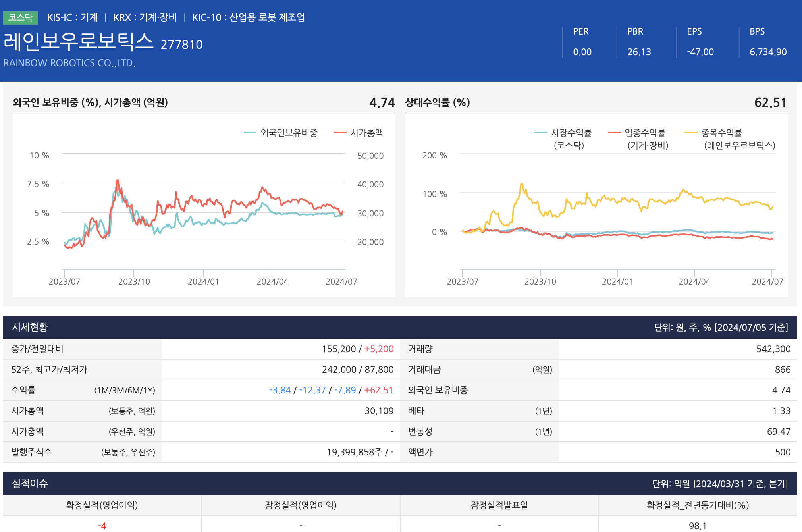Click the 확정실적(영업이익) column header
Screen dimensions: 802x532
point(102,505)
